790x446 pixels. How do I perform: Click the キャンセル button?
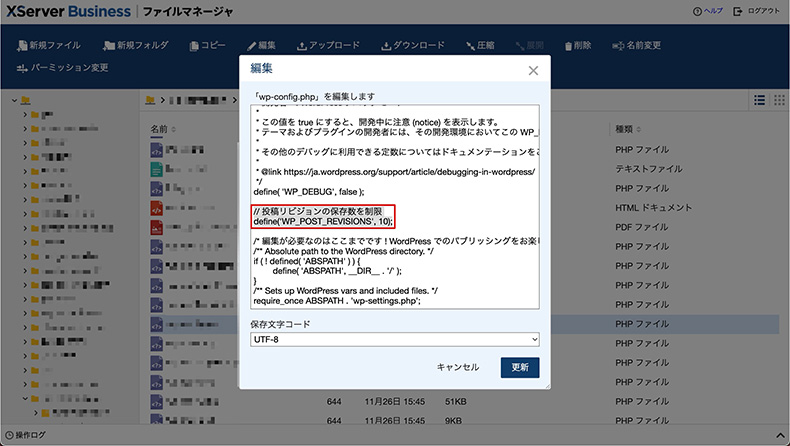point(457,367)
